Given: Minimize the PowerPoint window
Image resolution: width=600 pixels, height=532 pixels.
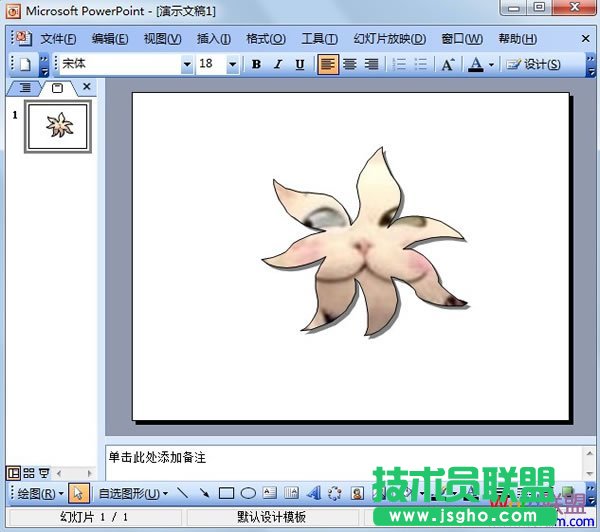Looking at the screenshot, I should [514, 8].
